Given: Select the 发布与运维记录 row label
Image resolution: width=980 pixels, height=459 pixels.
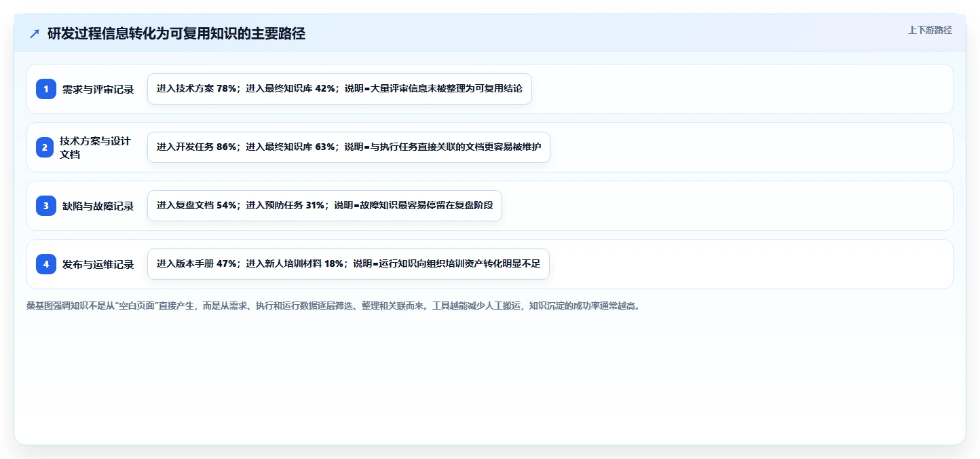Looking at the screenshot, I should (x=98, y=264).
